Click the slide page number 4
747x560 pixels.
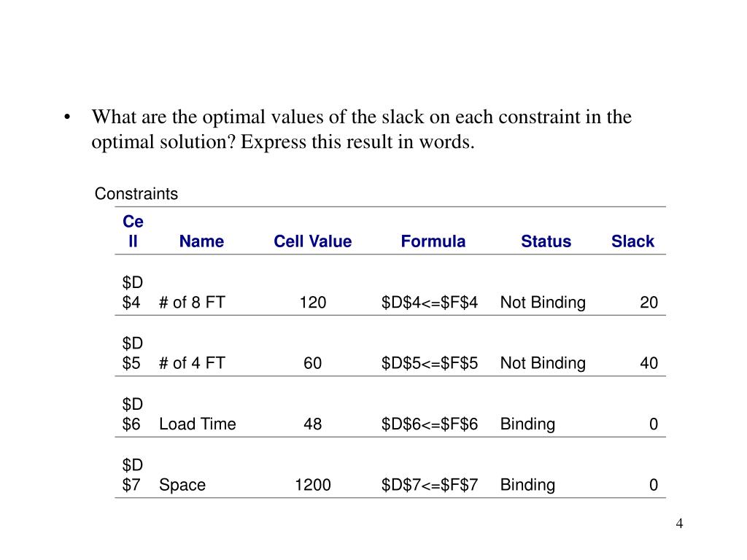click(x=679, y=524)
